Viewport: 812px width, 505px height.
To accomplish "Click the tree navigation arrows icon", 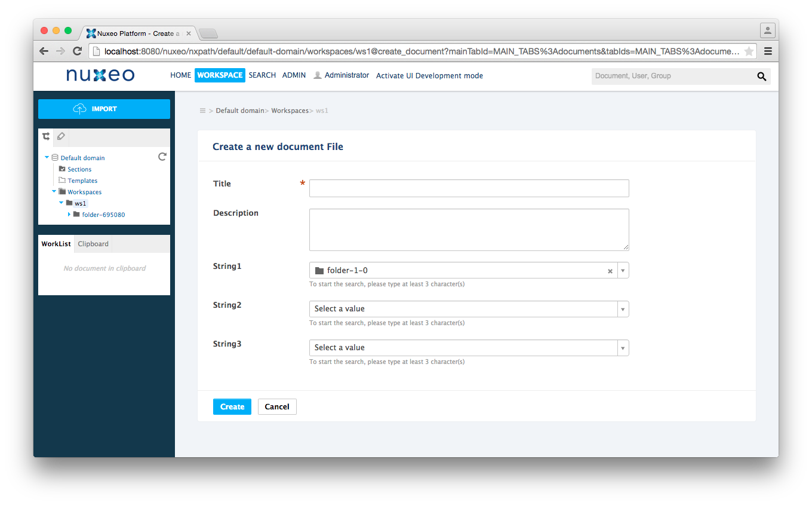I will (x=46, y=136).
